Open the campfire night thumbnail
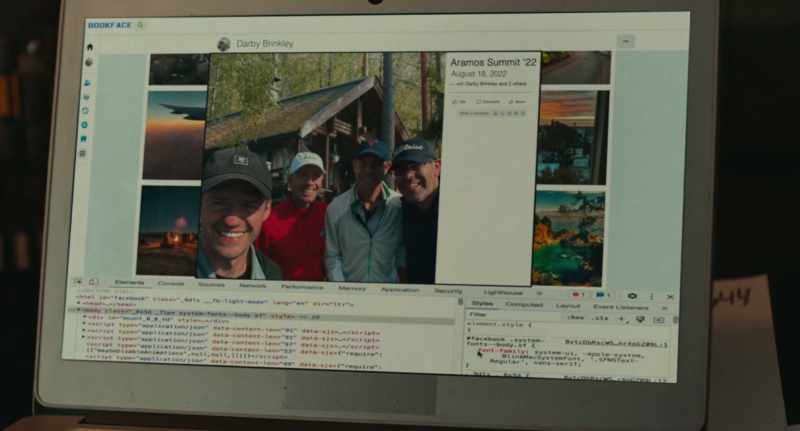Viewport: 800px width, 431px height. coord(168,231)
